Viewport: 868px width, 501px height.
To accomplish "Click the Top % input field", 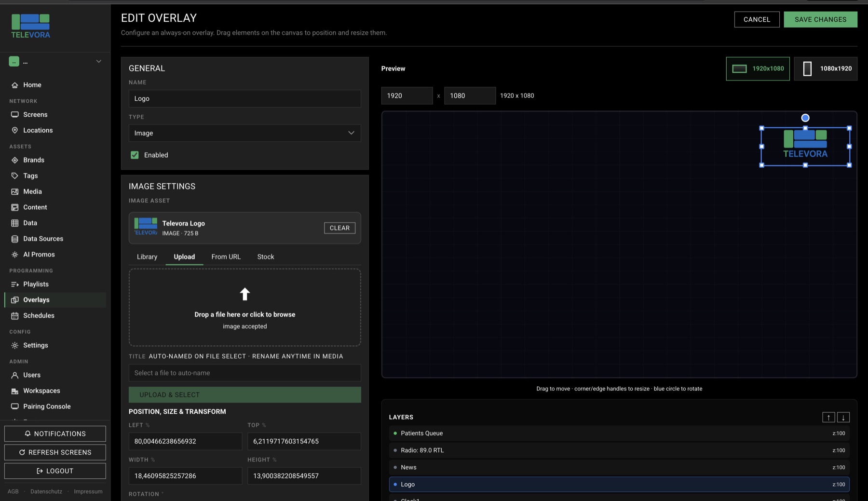I will (x=304, y=441).
